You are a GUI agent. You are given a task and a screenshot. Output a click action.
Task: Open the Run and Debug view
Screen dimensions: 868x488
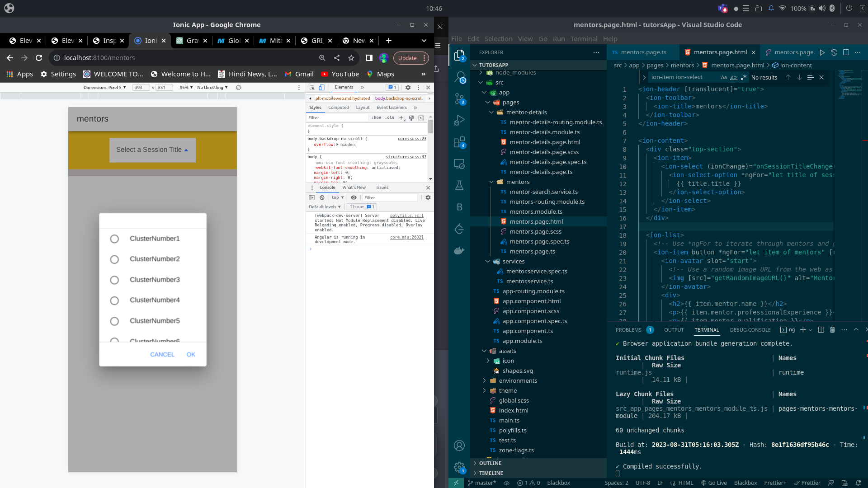pyautogui.click(x=459, y=121)
